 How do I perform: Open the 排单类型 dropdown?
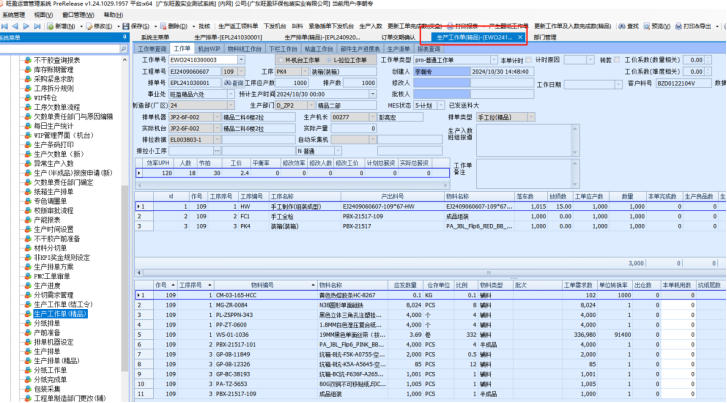(531, 117)
